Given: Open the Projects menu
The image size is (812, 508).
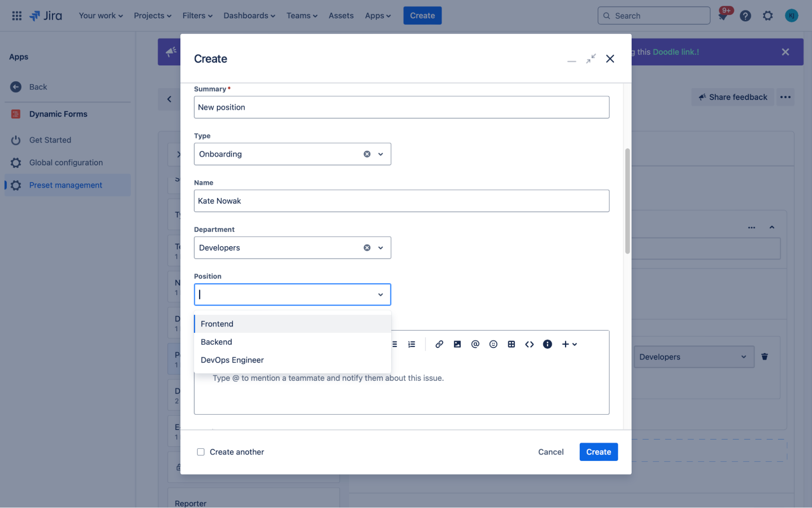Looking at the screenshot, I should click(152, 15).
